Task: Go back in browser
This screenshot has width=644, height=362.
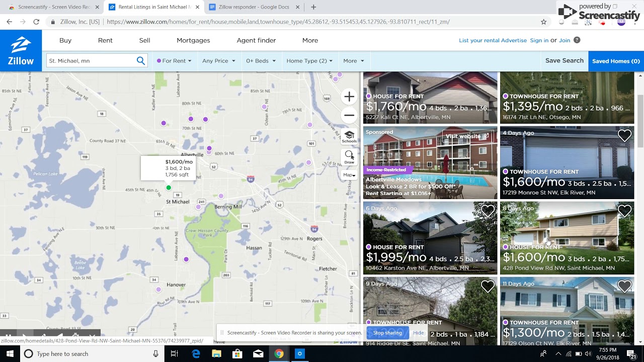Action: pyautogui.click(x=9, y=22)
